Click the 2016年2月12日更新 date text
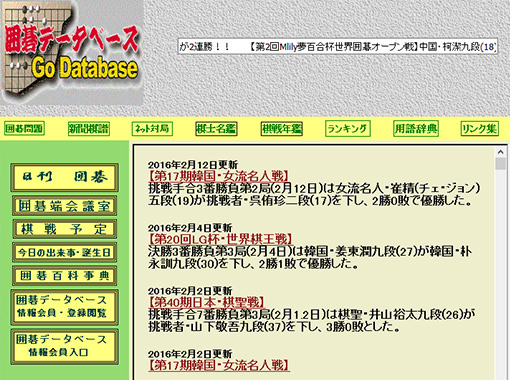The image size is (510, 380). [x=193, y=165]
